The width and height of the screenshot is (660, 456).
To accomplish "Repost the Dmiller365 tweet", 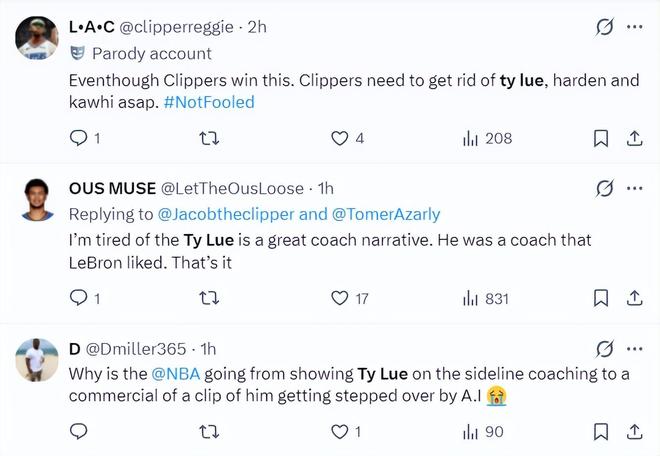I will click(x=209, y=432).
